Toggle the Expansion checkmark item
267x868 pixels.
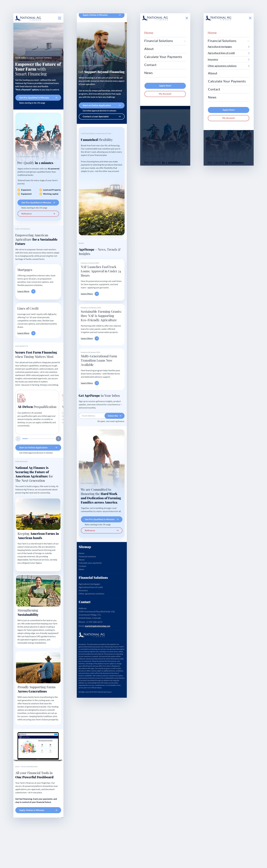[19, 190]
